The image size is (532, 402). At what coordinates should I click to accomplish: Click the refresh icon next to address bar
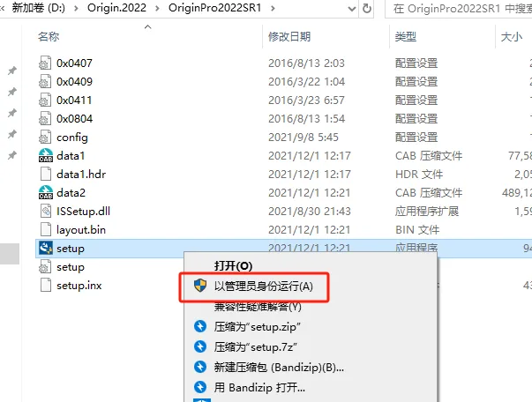pyautogui.click(x=367, y=8)
